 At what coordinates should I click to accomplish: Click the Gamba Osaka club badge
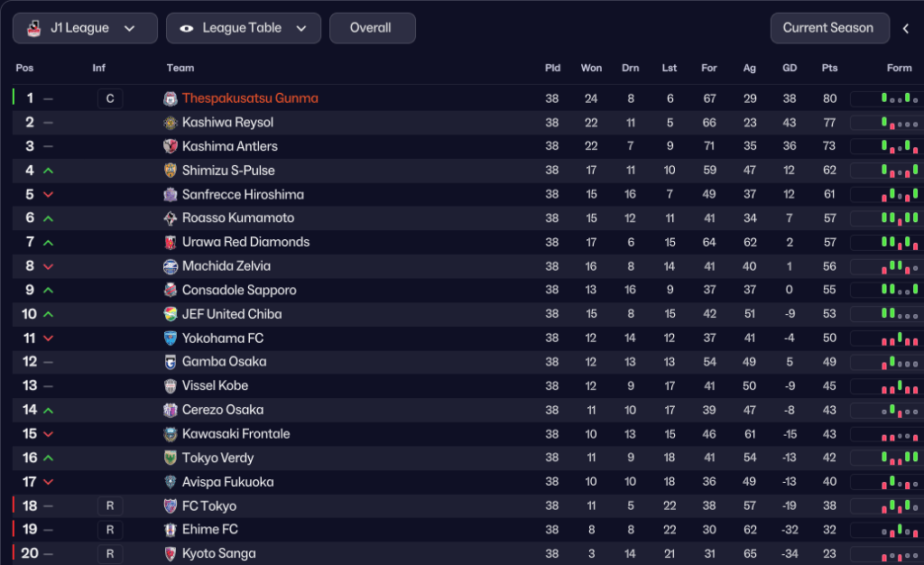[171, 362]
